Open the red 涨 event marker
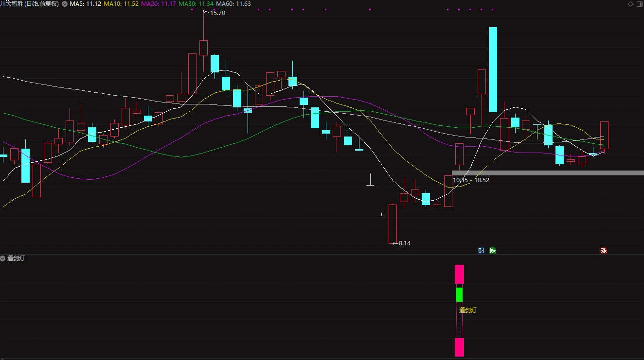Viewport: 644px width, 360px height. tap(604, 251)
